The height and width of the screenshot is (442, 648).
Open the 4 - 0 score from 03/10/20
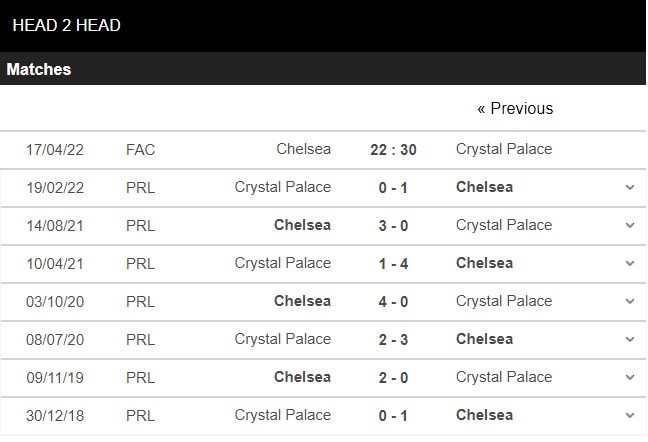(x=393, y=302)
